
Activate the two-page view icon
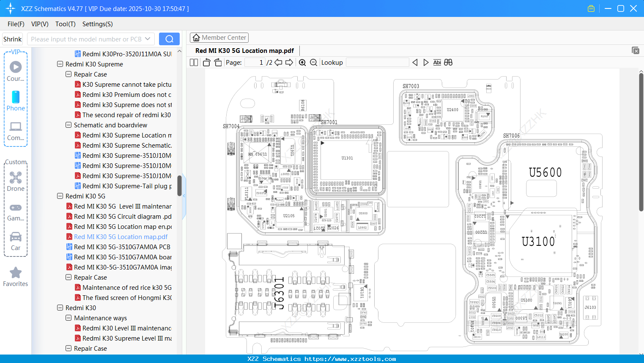point(193,62)
